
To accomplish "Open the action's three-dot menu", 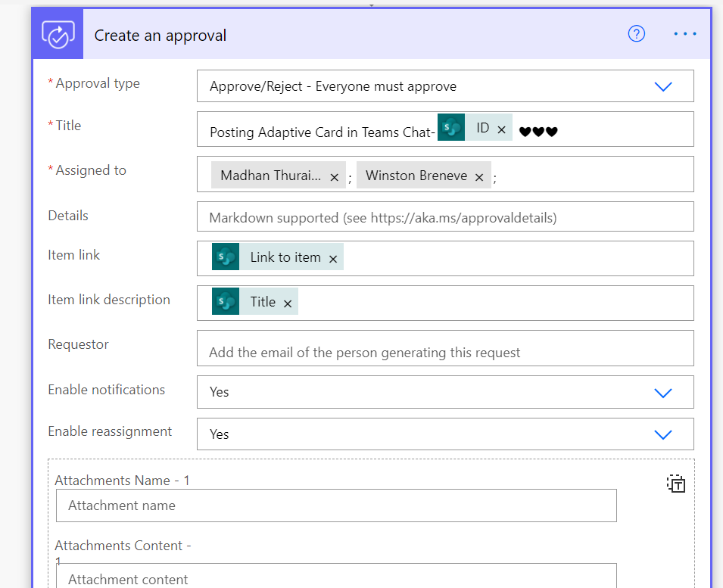I will [684, 34].
